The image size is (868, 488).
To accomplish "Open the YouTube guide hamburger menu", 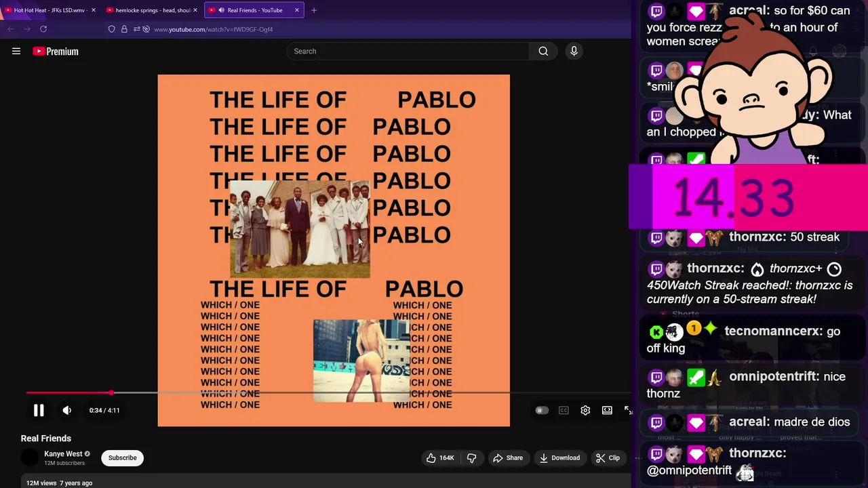I will (x=16, y=52).
